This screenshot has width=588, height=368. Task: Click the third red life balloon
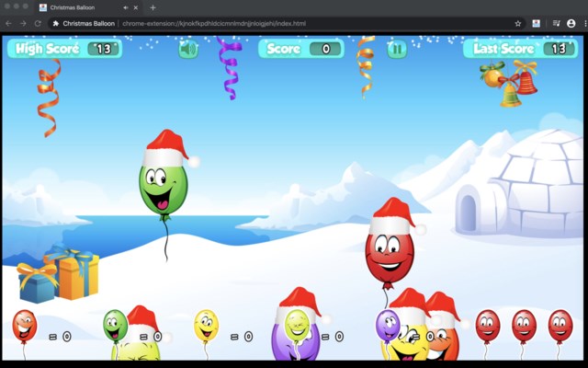tap(560, 326)
